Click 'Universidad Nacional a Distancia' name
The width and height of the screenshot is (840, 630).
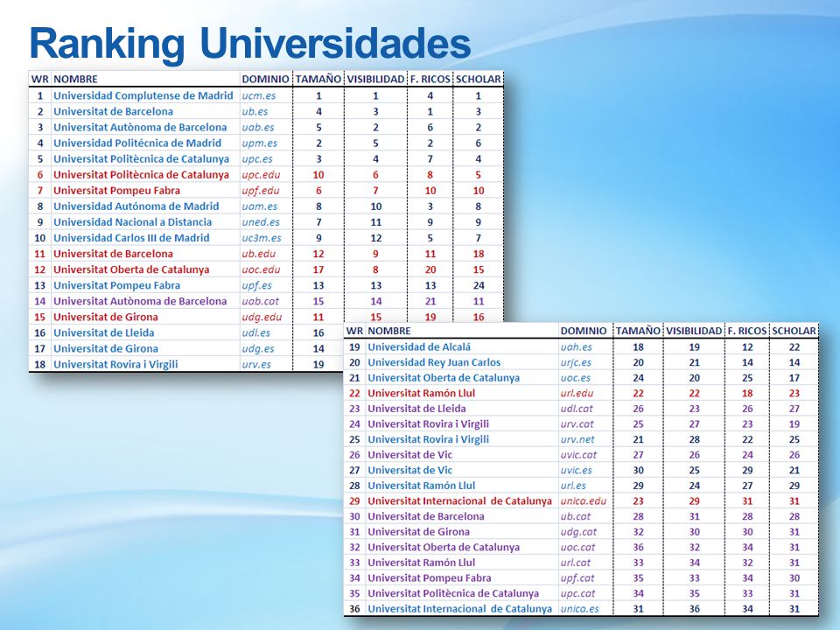[132, 222]
